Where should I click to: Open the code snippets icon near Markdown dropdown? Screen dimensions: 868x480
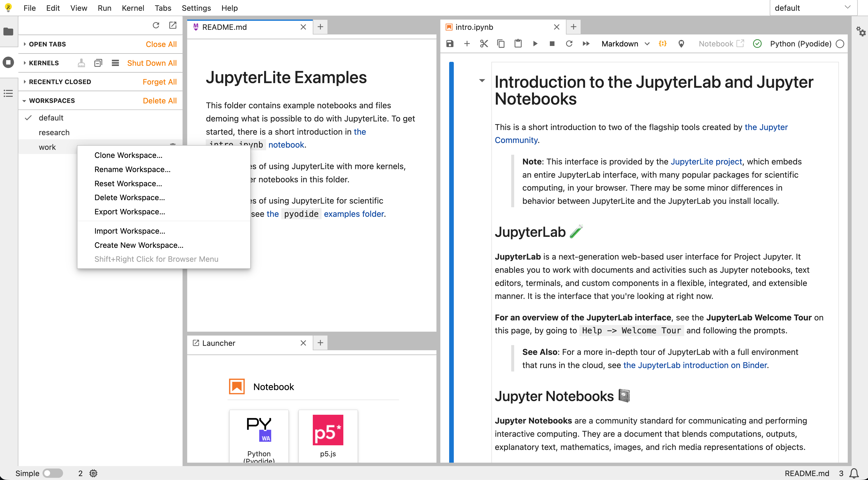(x=663, y=44)
